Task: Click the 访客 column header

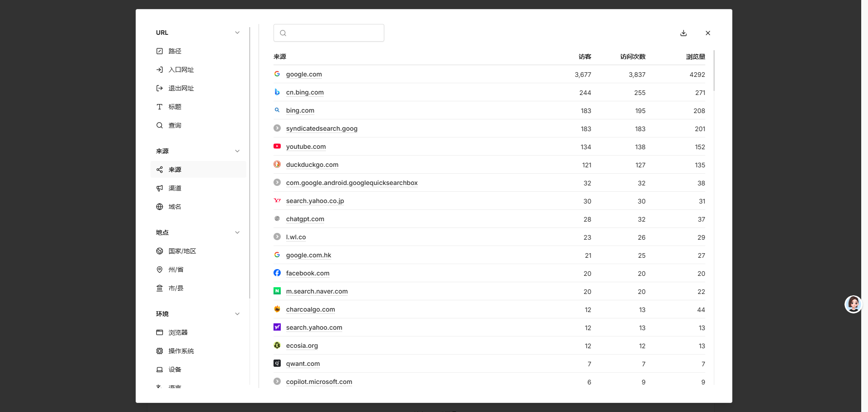Action: pyautogui.click(x=585, y=57)
